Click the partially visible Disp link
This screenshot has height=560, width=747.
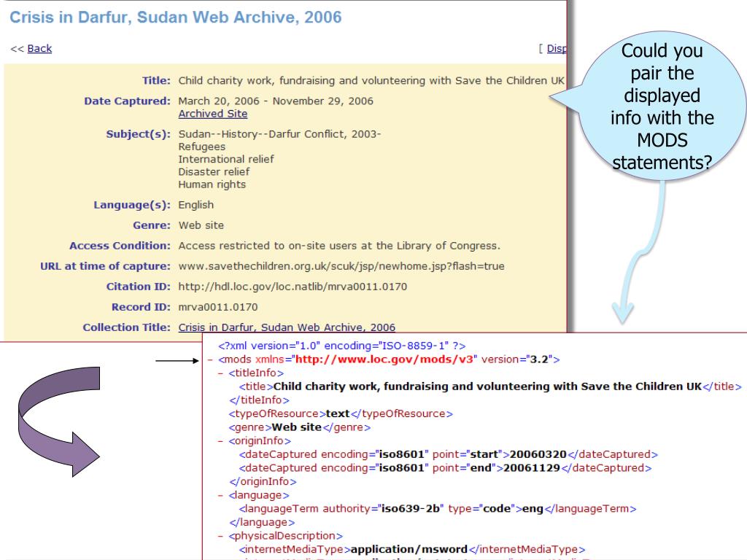[557, 49]
